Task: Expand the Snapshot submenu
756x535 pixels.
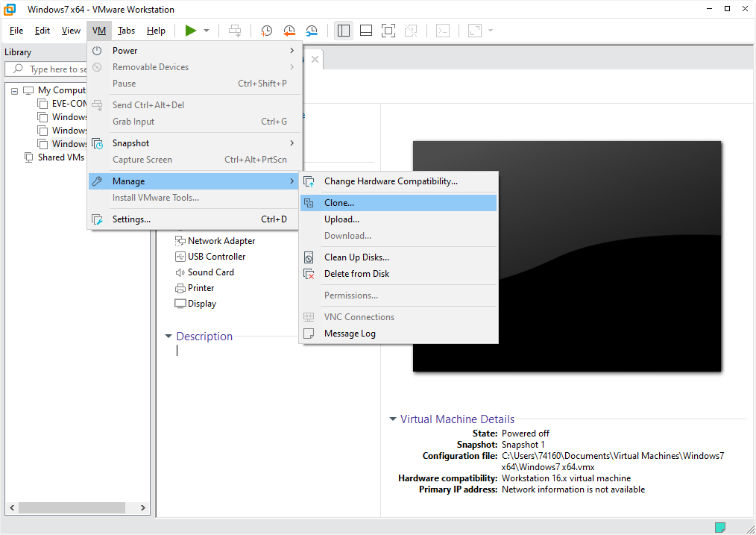Action: [x=195, y=143]
